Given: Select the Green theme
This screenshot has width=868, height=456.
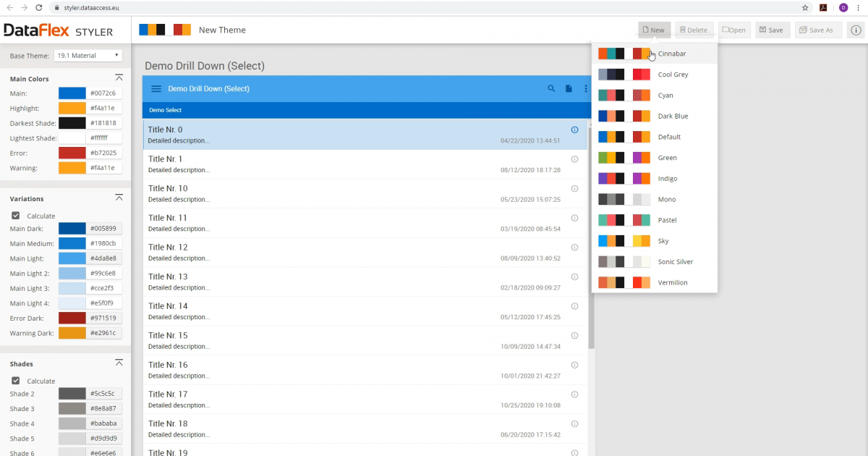Looking at the screenshot, I should pyautogui.click(x=655, y=158).
